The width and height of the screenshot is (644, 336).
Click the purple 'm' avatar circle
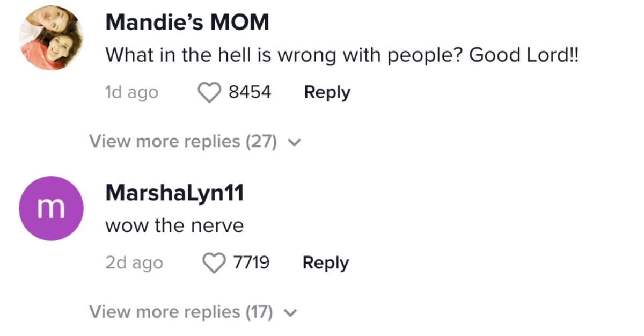[x=51, y=208]
